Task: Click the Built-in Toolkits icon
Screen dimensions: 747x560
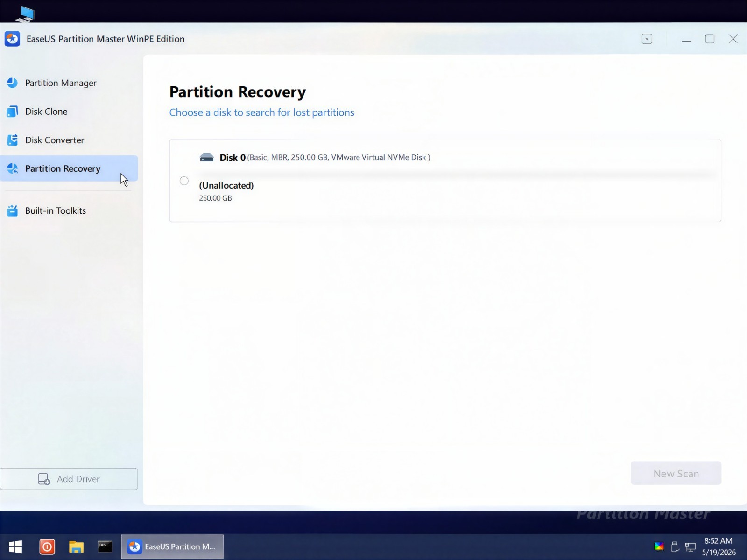Action: coord(12,210)
